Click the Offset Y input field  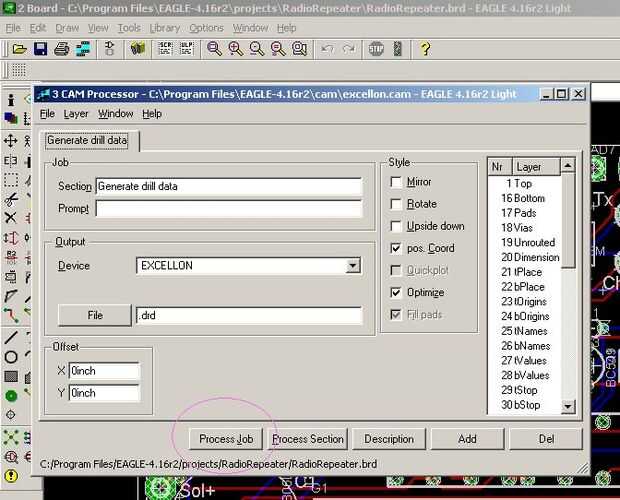(x=104, y=393)
